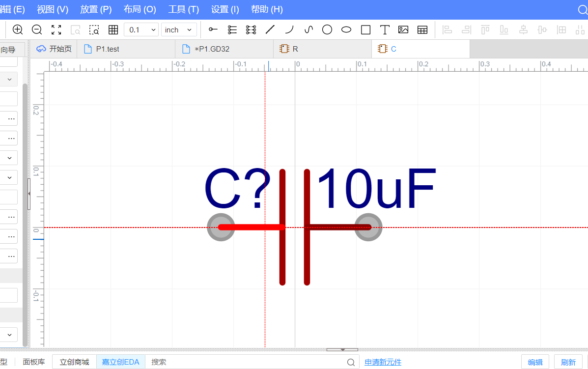Select the single pin placement tool
The image size is (588, 369).
coord(213,29)
